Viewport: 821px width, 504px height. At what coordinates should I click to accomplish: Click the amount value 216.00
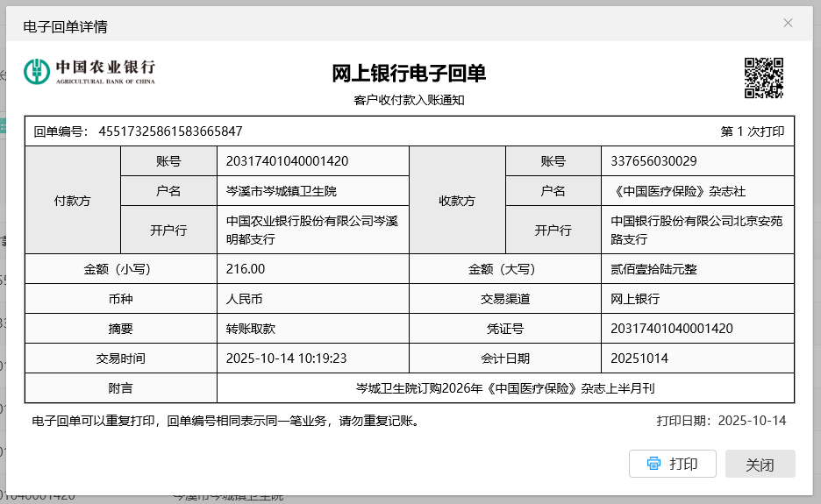click(246, 269)
